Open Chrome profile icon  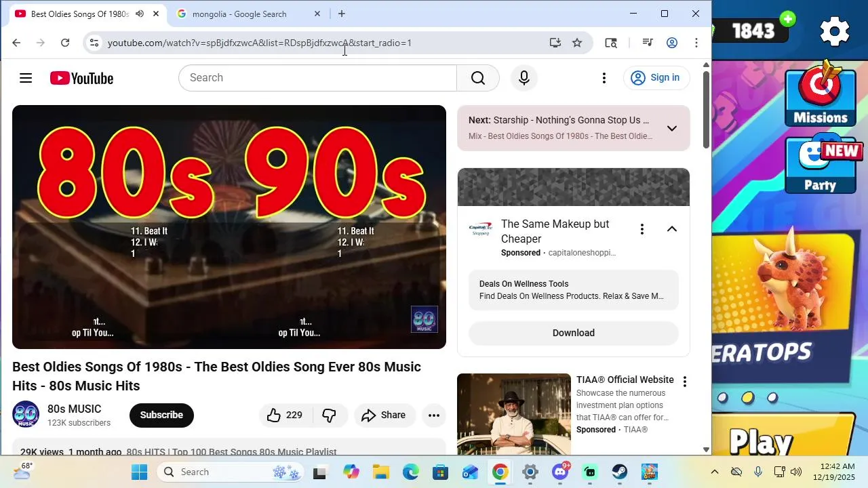pos(672,43)
